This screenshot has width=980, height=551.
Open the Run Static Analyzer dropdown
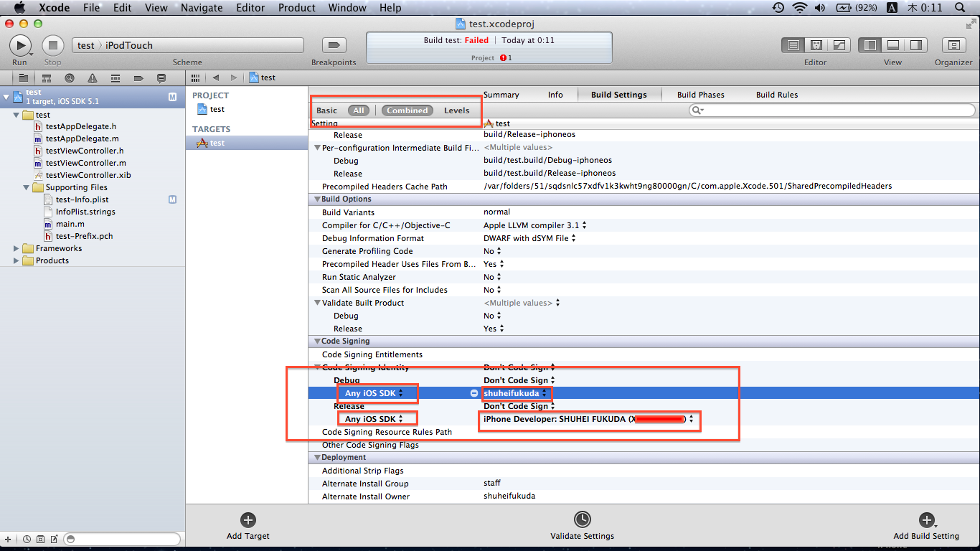tap(492, 277)
